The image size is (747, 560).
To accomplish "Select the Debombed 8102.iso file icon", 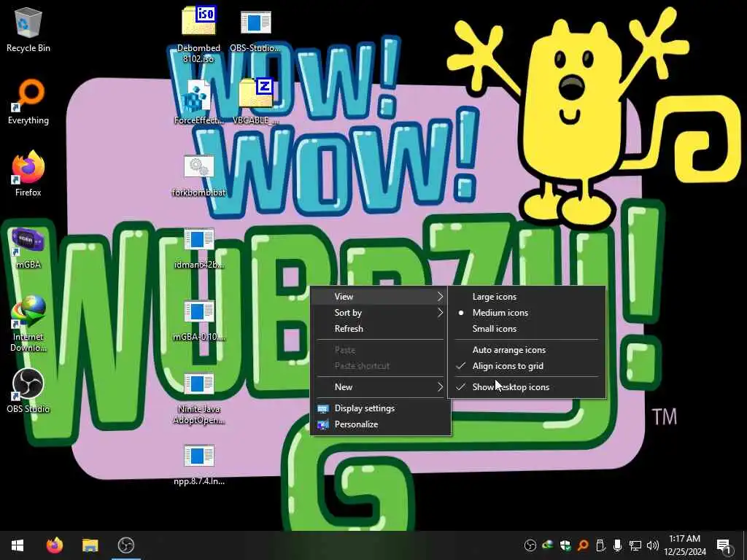I will pyautogui.click(x=198, y=34).
